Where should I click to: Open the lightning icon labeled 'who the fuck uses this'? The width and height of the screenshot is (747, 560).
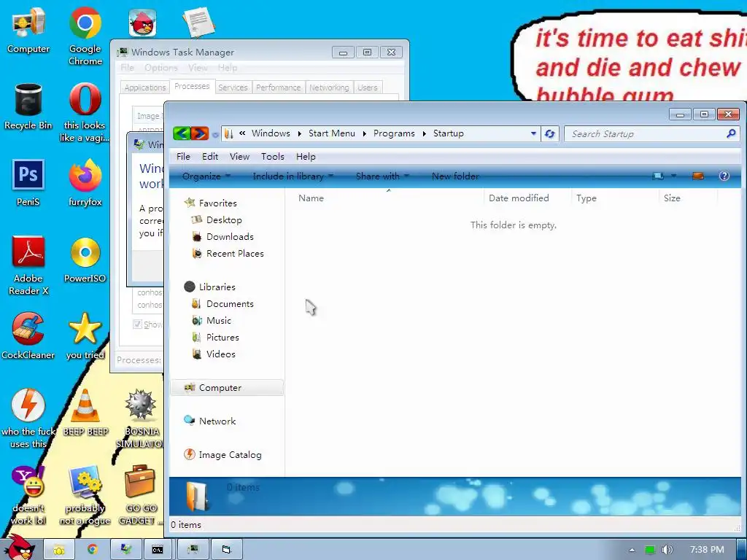(28, 418)
